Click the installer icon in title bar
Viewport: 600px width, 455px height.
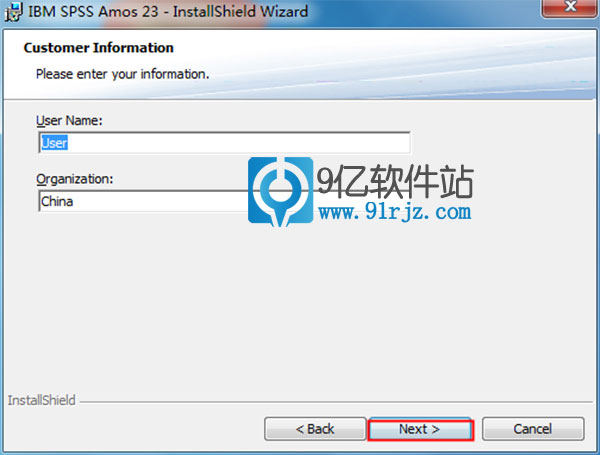pyautogui.click(x=13, y=11)
